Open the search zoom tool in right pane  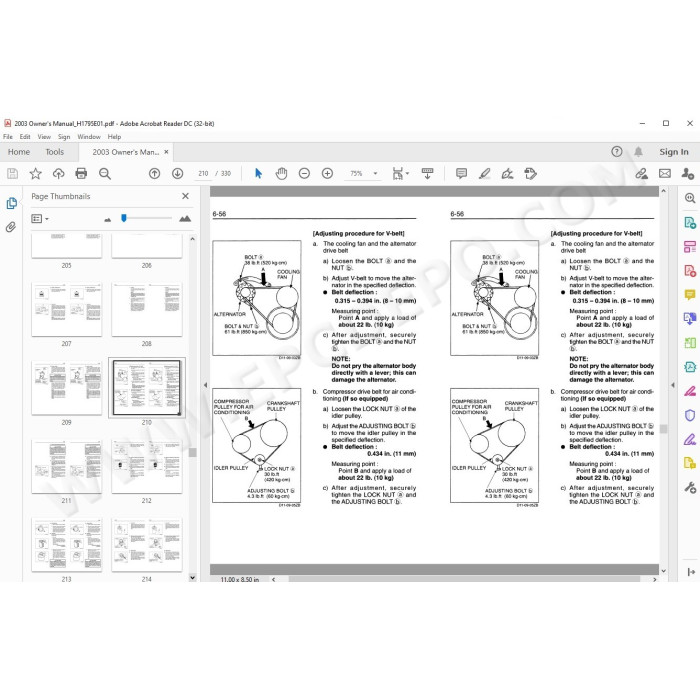690,198
